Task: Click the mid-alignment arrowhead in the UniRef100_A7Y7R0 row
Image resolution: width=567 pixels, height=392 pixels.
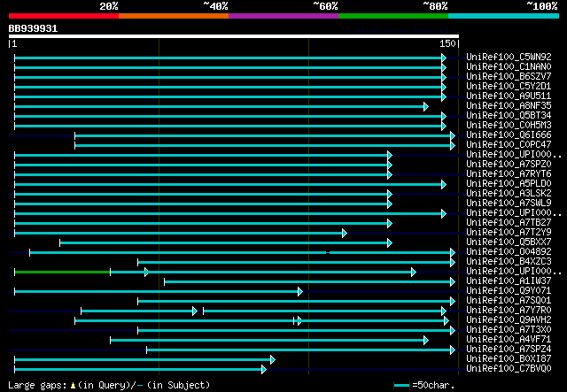Action: [x=195, y=311]
